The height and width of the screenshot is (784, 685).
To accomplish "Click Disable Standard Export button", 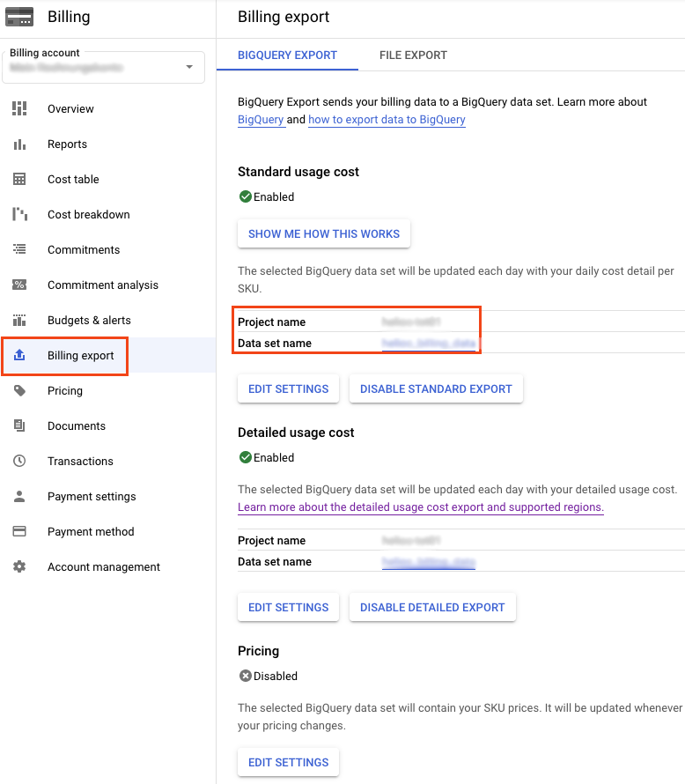I will tap(436, 388).
